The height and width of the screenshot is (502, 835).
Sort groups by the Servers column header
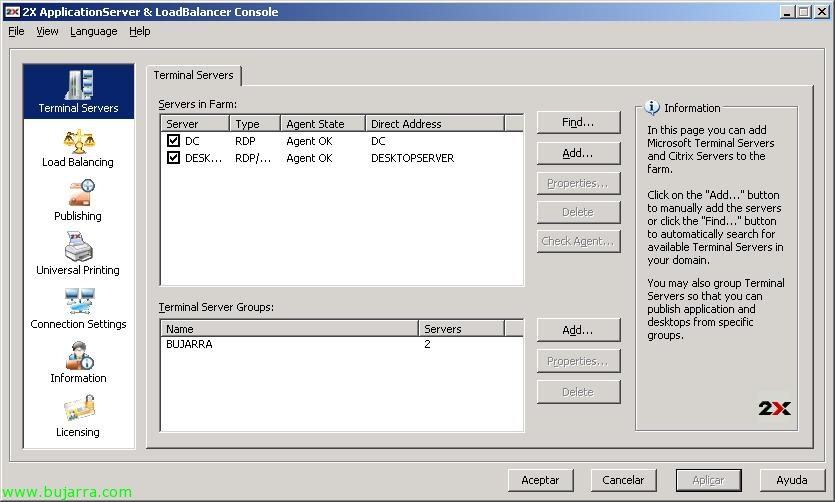point(461,328)
